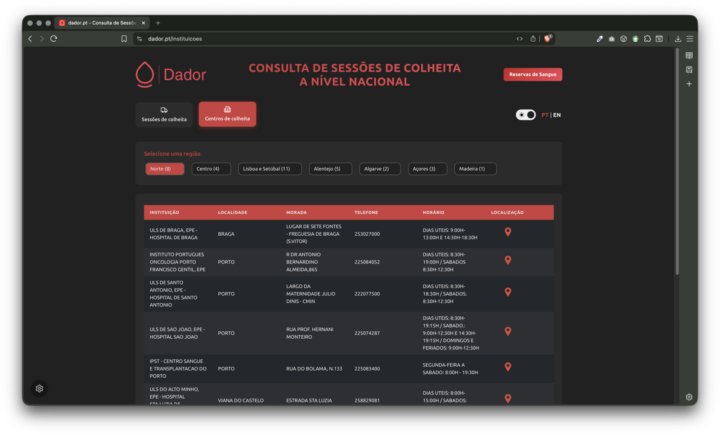The width and height of the screenshot is (720, 435).
Task: Filter by Lisboa e Setúbal (11) region
Action: pos(270,169)
